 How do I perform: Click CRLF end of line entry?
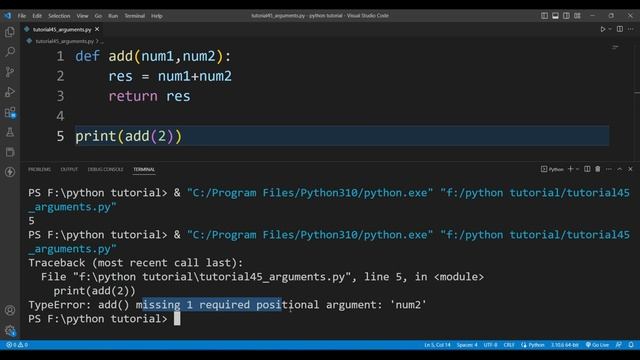pos(509,345)
